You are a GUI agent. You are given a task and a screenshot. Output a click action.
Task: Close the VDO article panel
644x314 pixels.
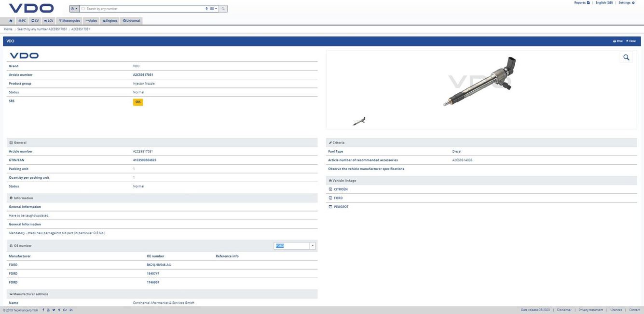point(631,41)
